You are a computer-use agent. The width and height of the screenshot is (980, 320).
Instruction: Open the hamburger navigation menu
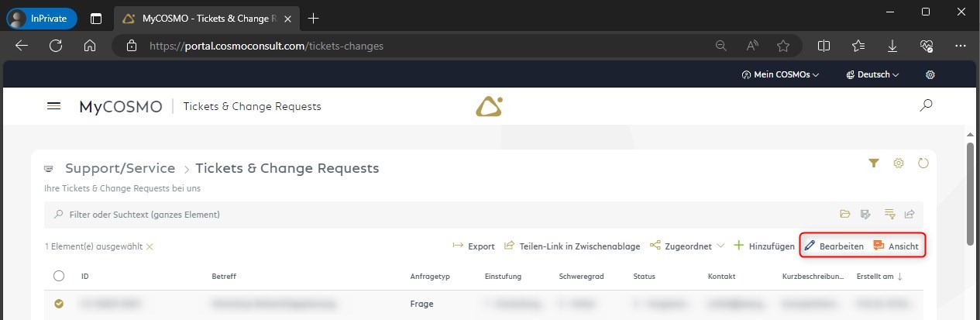(x=53, y=106)
